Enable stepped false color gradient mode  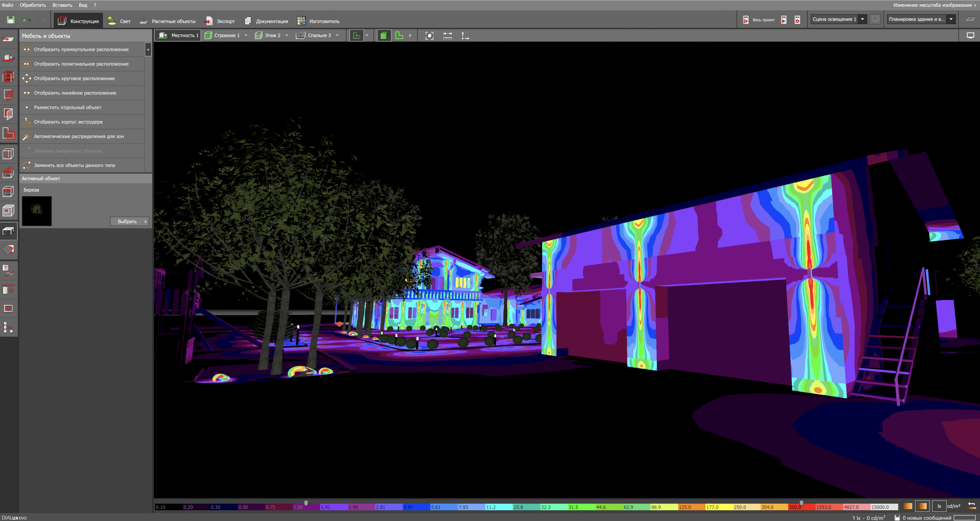[922, 506]
